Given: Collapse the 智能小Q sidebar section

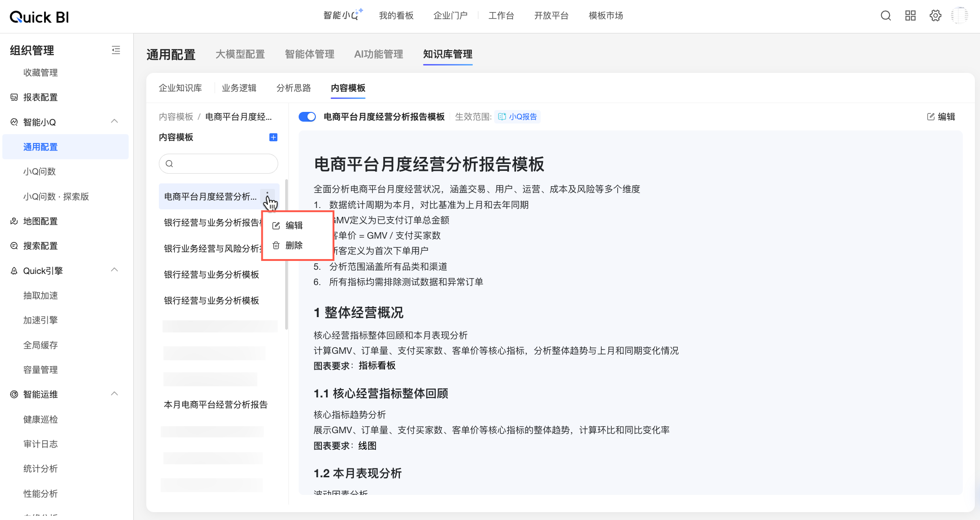Looking at the screenshot, I should click(x=115, y=122).
